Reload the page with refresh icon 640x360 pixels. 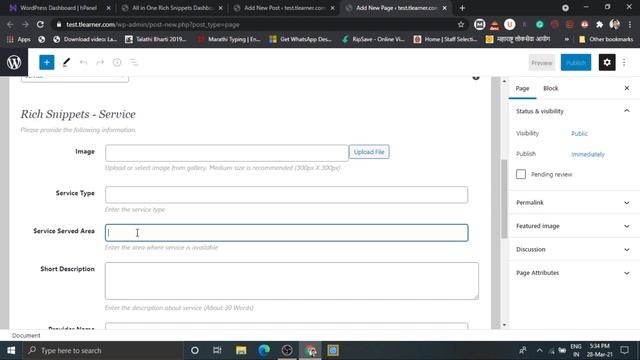point(40,24)
